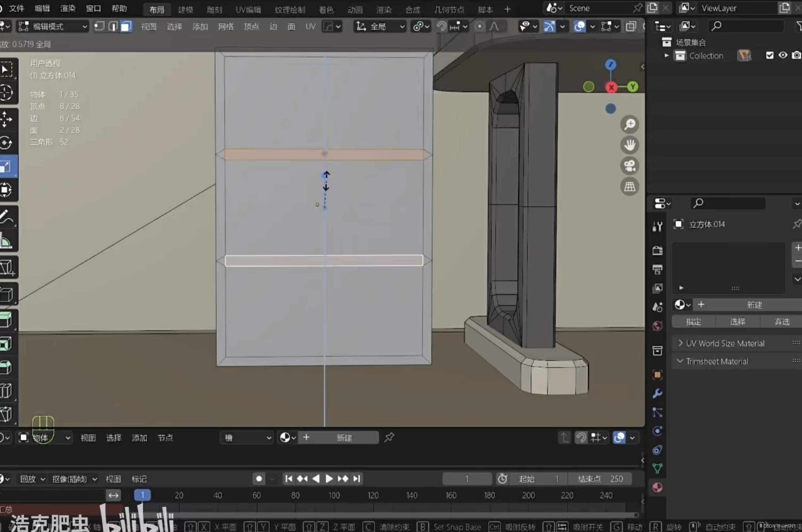The height and width of the screenshot is (532, 802).
Task: Click the 指定 assign material button
Action: coord(693,322)
